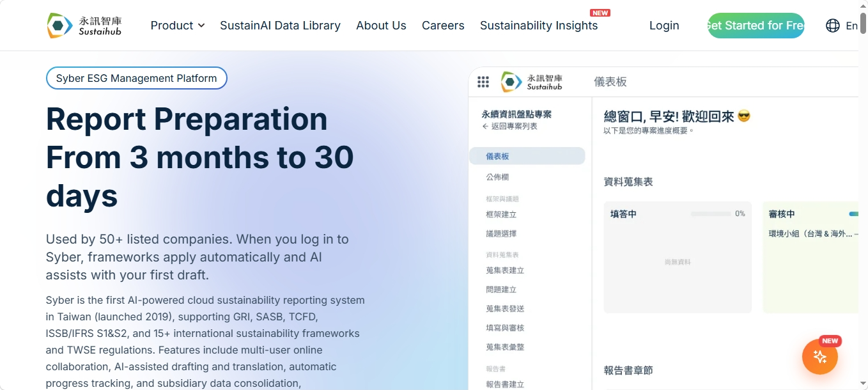Open the apps grid icon in dashboard preview
Viewport: 868px width, 390px height.
click(483, 82)
